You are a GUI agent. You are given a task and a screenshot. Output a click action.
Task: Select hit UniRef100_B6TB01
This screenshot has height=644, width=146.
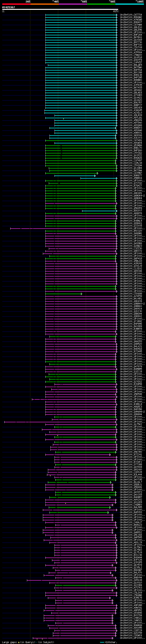[131, 37]
